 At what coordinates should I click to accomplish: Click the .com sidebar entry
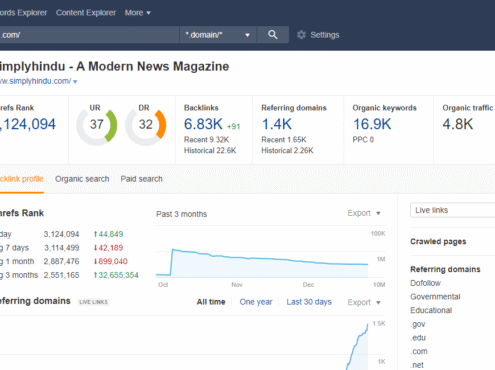419,351
